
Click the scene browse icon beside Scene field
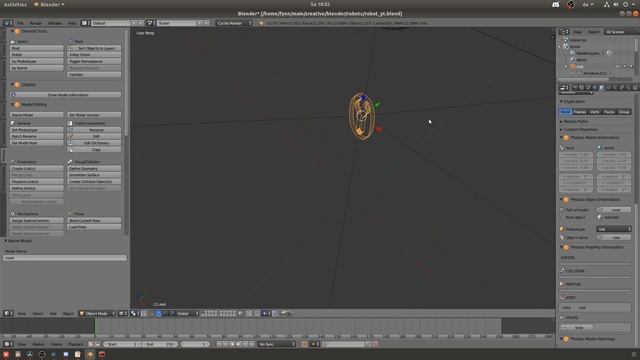point(151,23)
